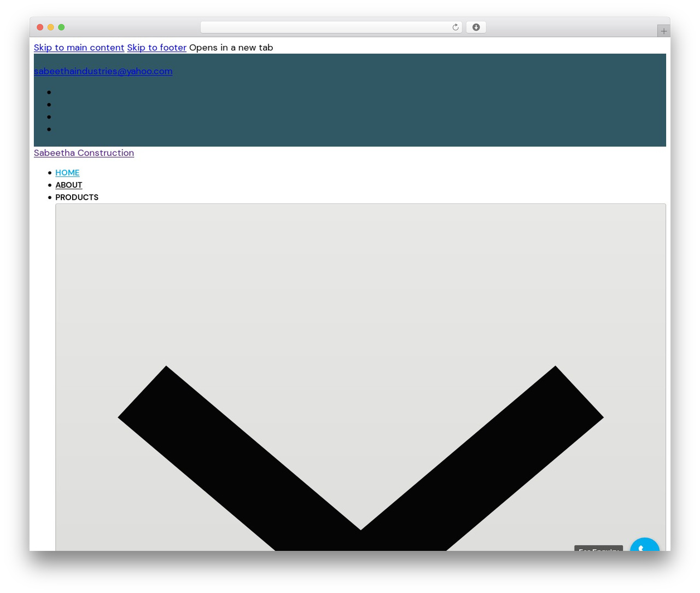
Task: Open the sabeethaindustries@yahoo.com email link
Action: [x=103, y=71]
